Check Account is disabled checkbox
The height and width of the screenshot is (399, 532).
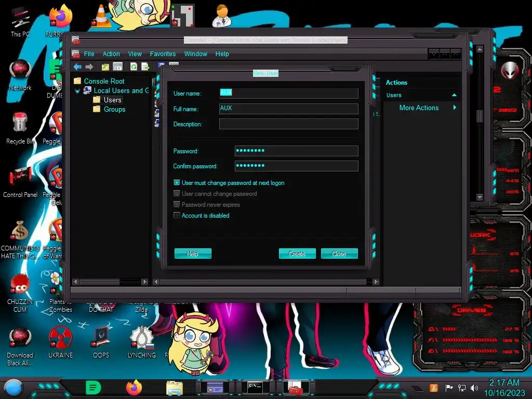pos(177,215)
